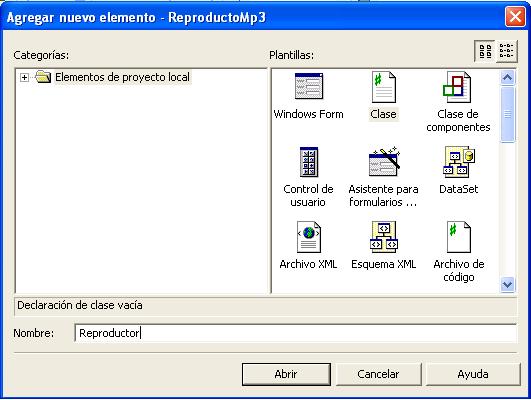The height and width of the screenshot is (400, 531).
Task: Select the Esquema XML template icon
Action: pos(384,237)
